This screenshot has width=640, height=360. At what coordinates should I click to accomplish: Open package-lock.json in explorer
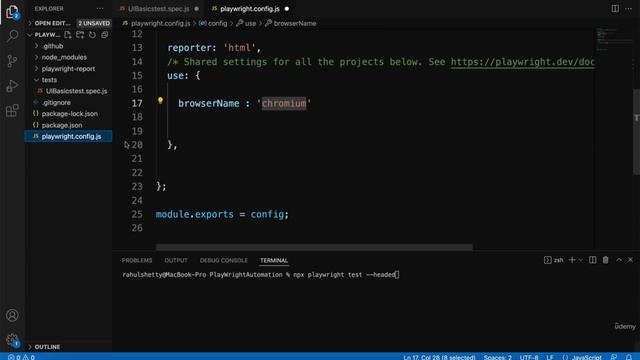tap(69, 113)
